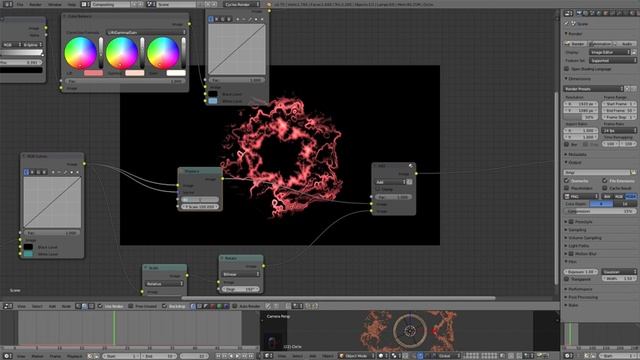Open the Cycles Render engine dropdown
Screen dimensions: 640x360
pos(242,4)
